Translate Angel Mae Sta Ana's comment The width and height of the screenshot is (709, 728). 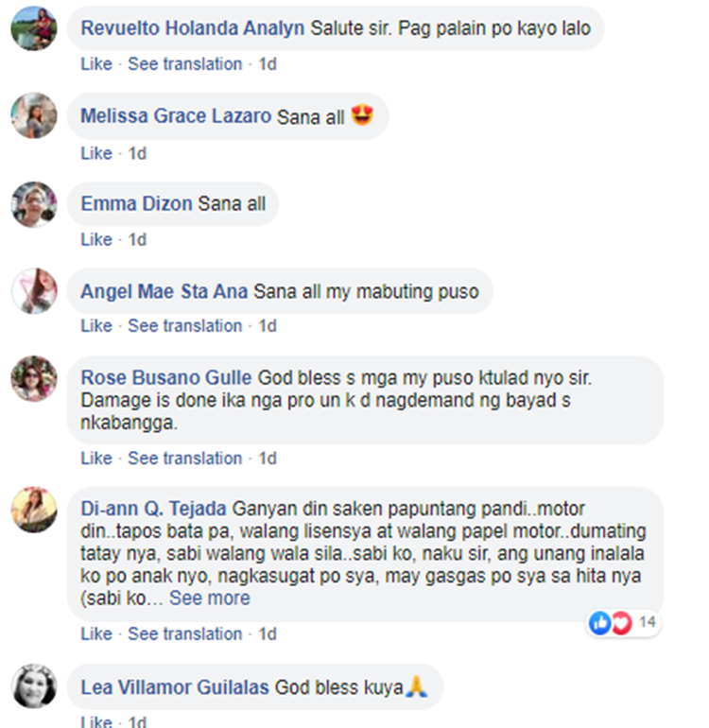[x=184, y=325]
